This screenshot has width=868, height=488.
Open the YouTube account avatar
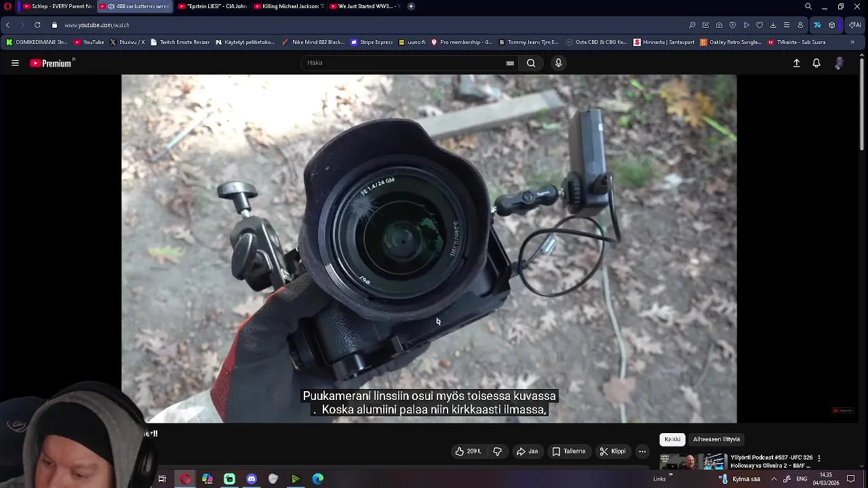click(x=839, y=63)
